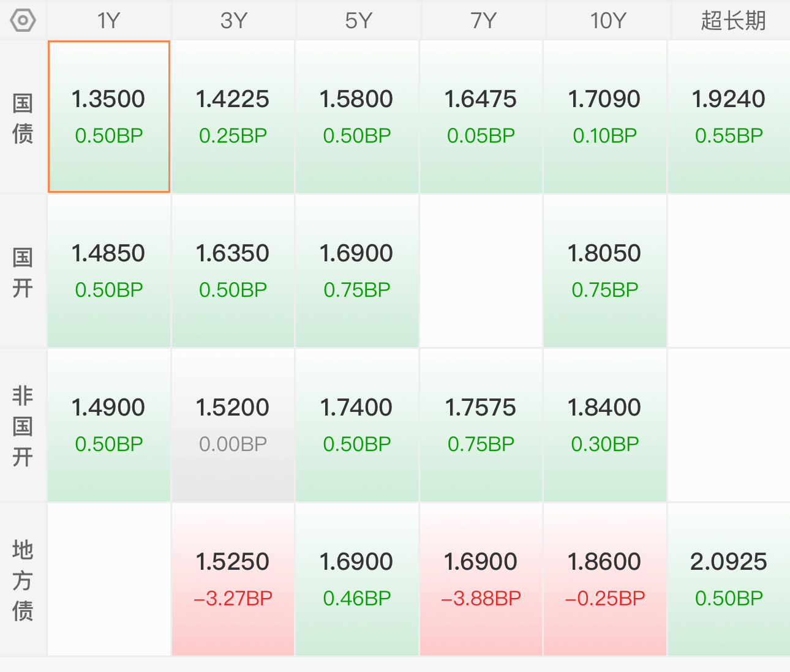Select the 10Y column header
This screenshot has width=790, height=672.
pyautogui.click(x=609, y=21)
